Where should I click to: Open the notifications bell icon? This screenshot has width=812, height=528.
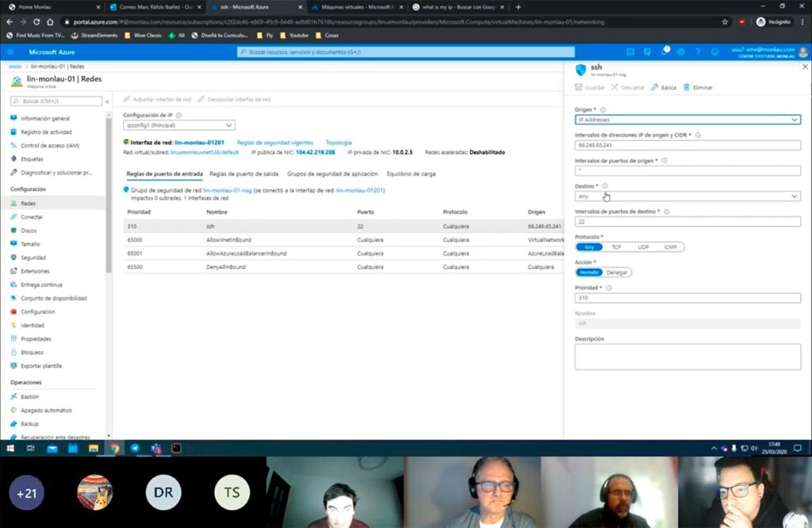[x=665, y=52]
